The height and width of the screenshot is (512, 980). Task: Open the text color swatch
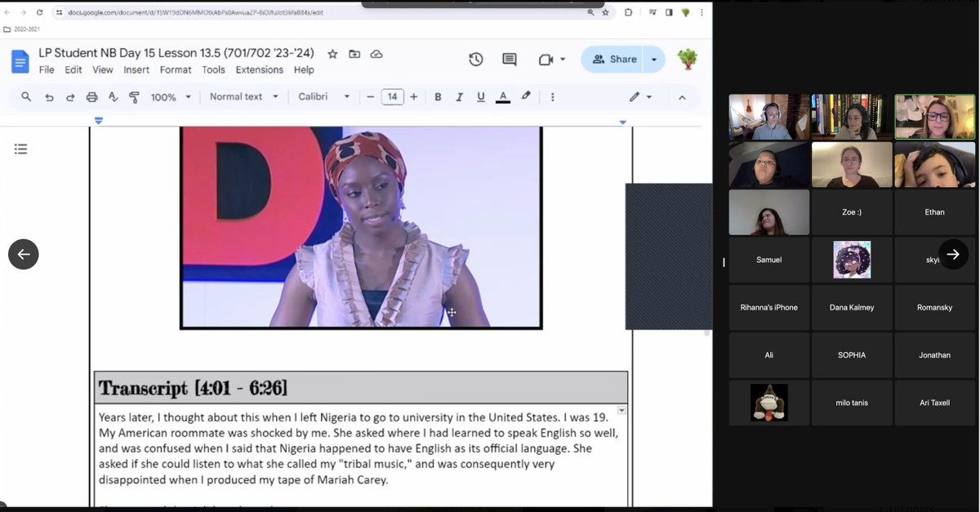tap(502, 96)
